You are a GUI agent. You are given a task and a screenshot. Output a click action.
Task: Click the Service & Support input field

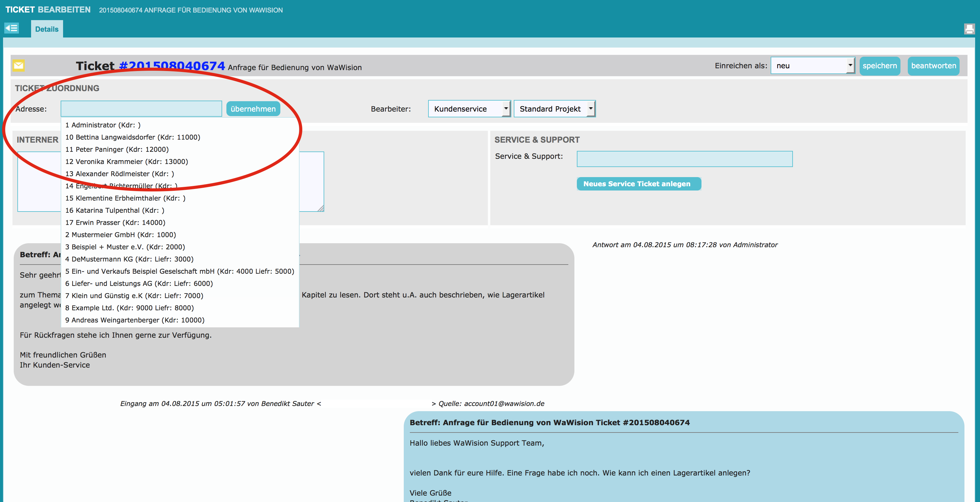pos(684,159)
